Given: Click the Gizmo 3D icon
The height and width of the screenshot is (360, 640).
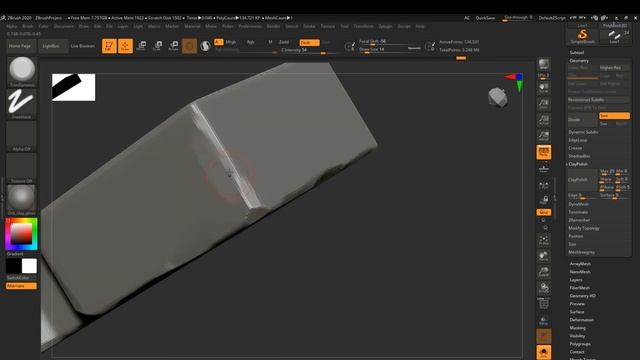Looking at the screenshot, I should [189, 46].
